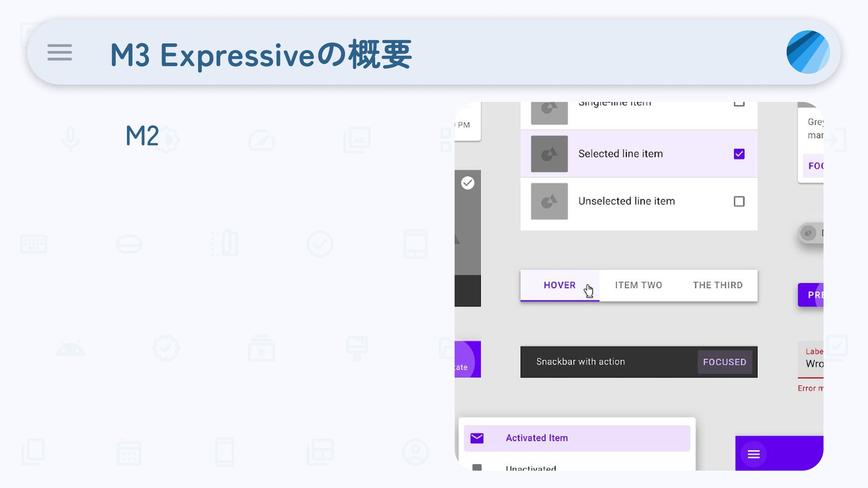
Task: Click 'Unselected line item' label
Action: tap(627, 202)
